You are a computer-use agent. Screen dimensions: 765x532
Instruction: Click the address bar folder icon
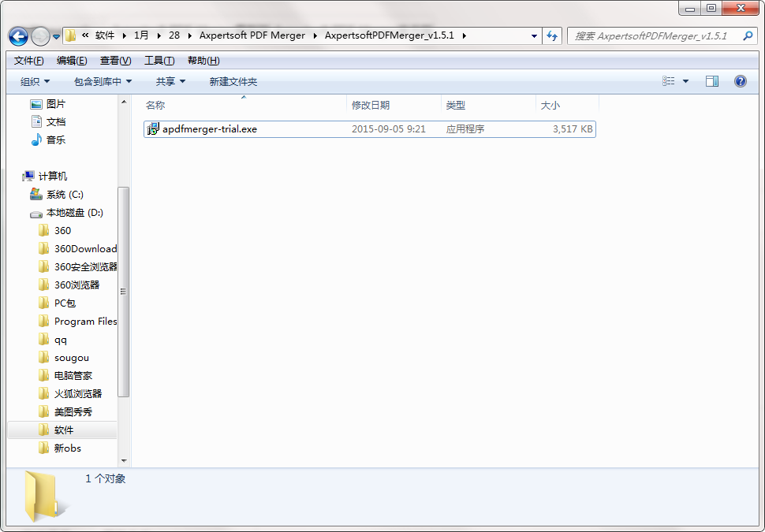[71, 35]
